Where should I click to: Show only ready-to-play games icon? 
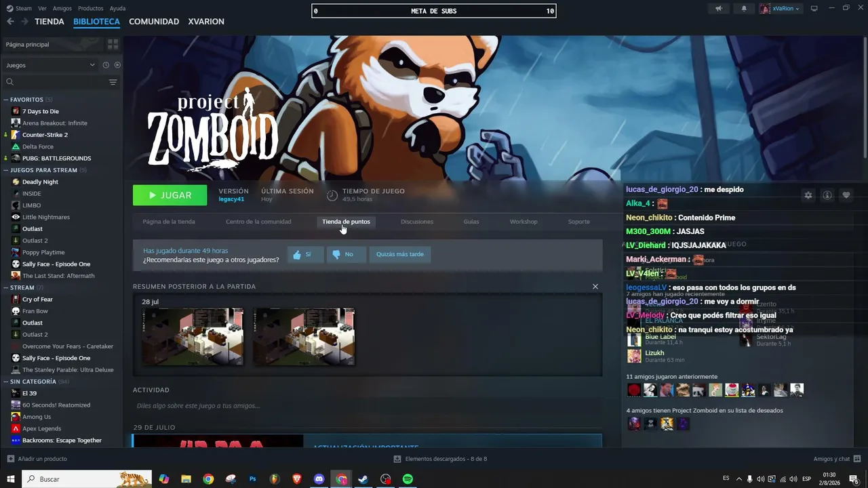click(117, 65)
